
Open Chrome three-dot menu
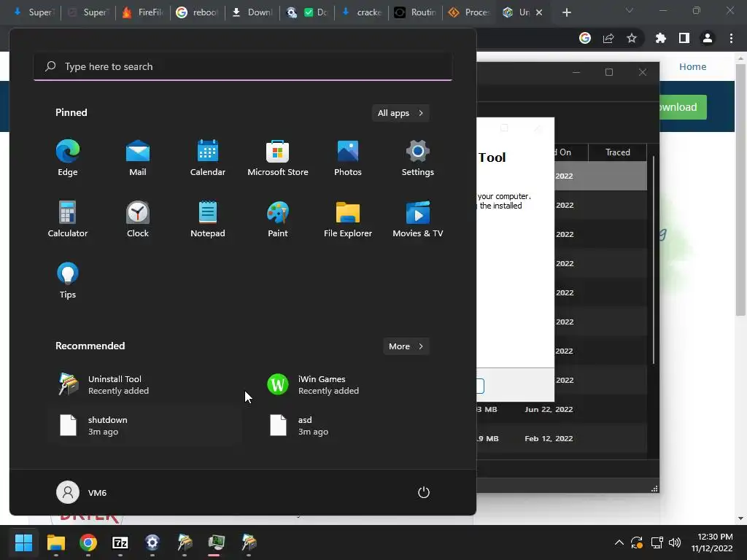pos(731,38)
